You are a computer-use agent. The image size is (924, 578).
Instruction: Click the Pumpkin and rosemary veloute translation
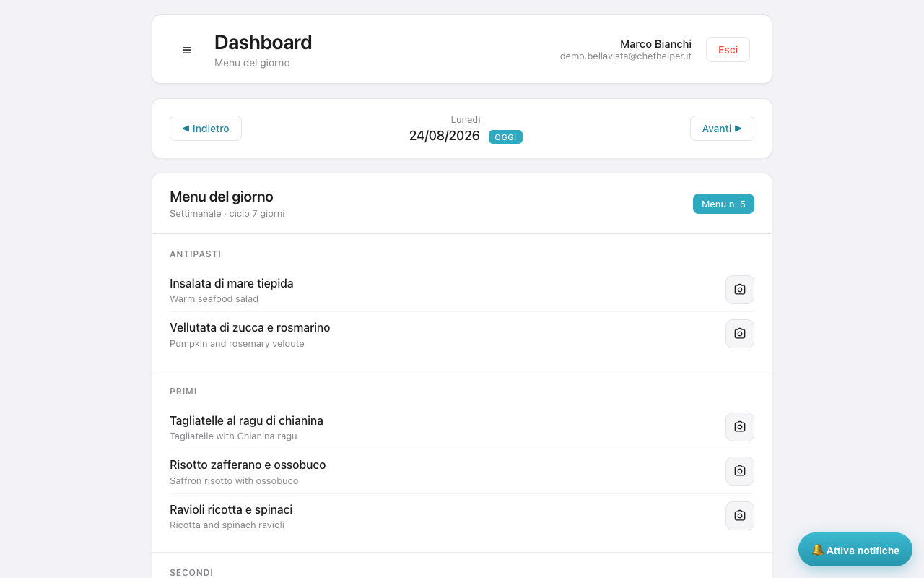click(237, 344)
